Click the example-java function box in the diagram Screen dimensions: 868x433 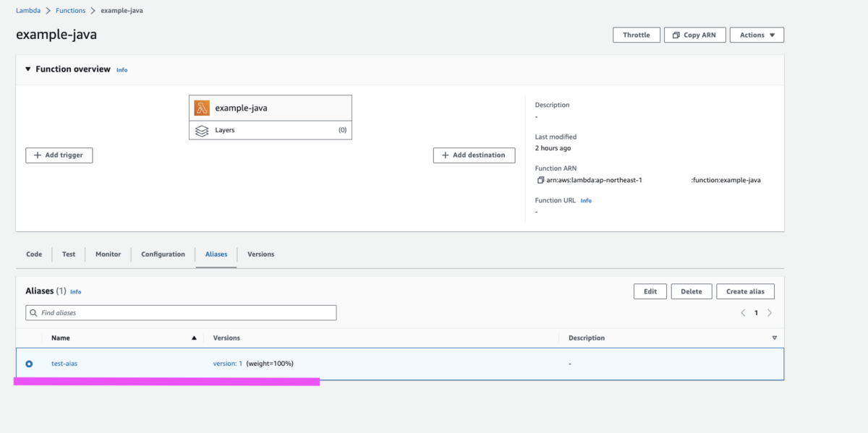coord(271,108)
